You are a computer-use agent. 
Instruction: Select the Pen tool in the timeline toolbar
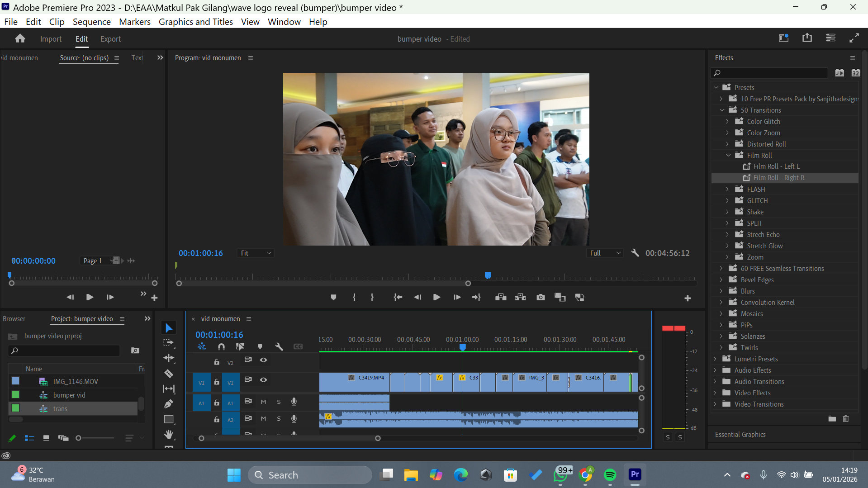pos(168,403)
